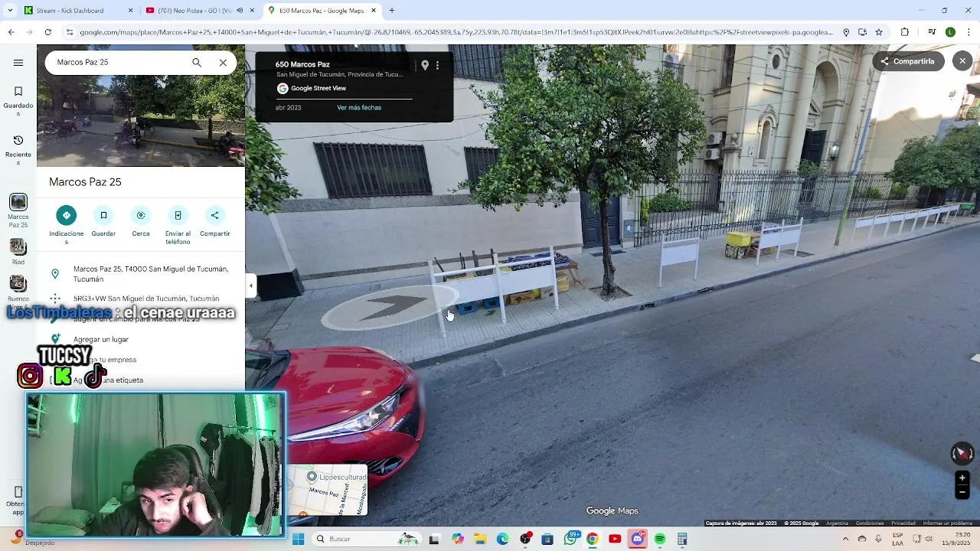Image resolution: width=980 pixels, height=551 pixels.
Task: Open the Marcos Paz 25 recent item in sidebar
Action: [x=18, y=210]
